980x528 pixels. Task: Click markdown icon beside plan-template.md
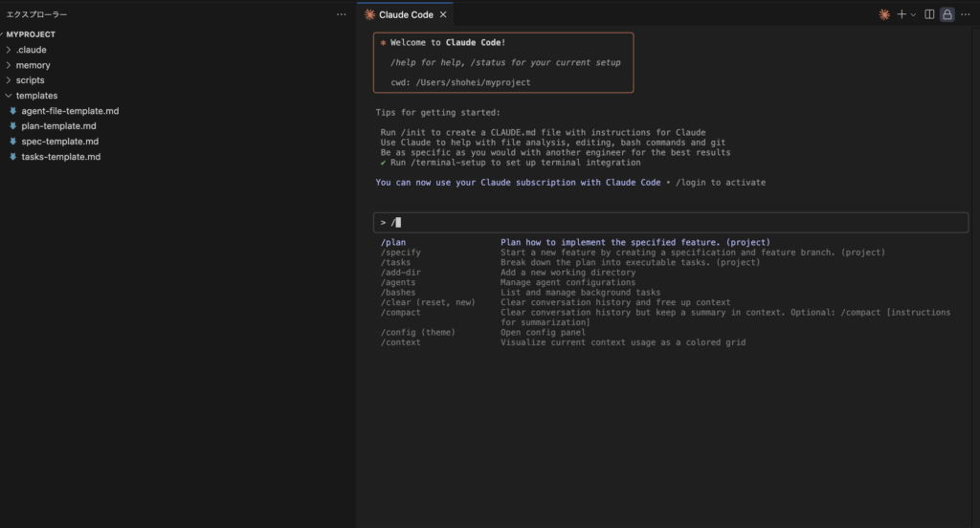pos(13,126)
